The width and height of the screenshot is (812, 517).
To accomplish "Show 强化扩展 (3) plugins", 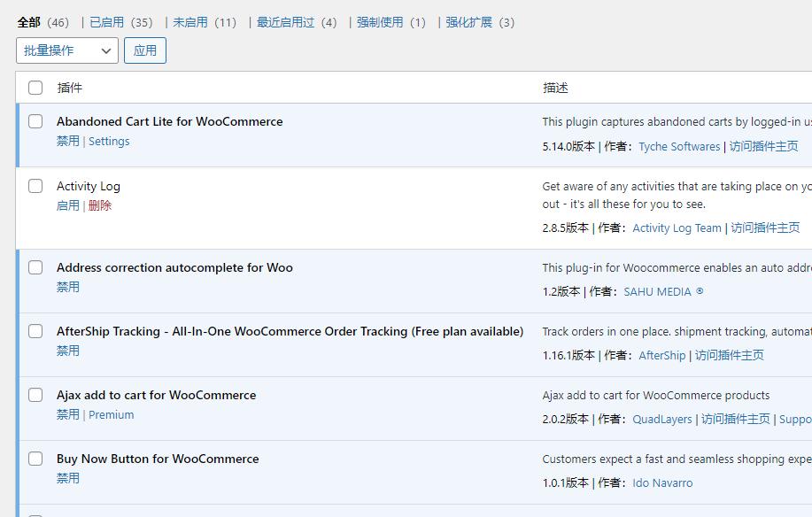I will [x=480, y=22].
